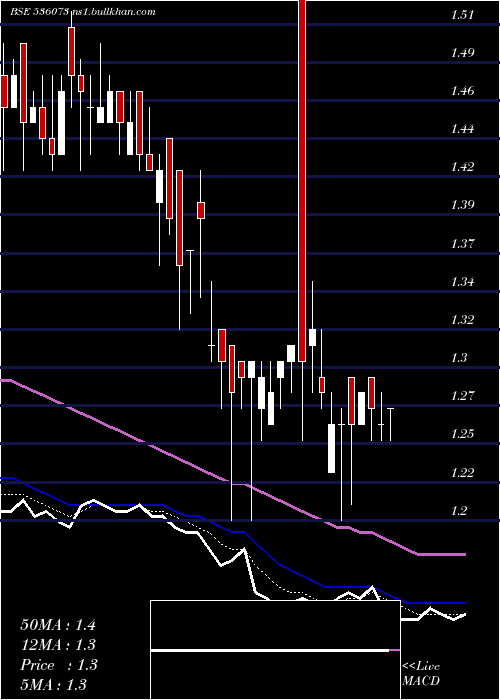This screenshot has width=500, height=700.
Task: Select the 1.32 price axis label
Action: coord(462,320)
